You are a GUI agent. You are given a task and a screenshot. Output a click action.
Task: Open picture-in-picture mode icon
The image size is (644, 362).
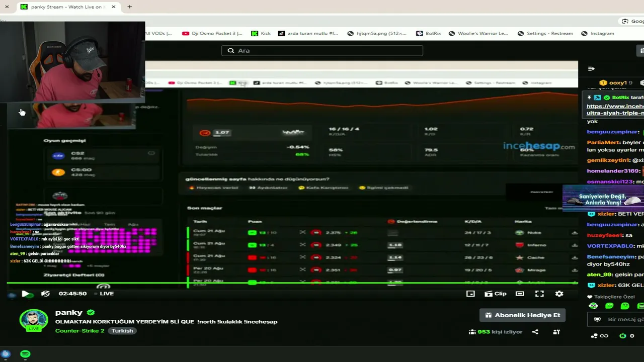470,294
